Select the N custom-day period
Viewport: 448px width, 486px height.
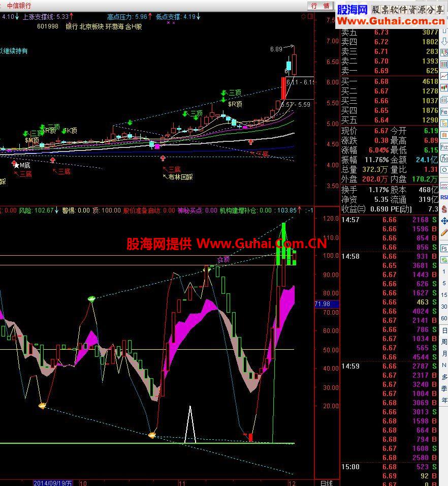[444, 365]
